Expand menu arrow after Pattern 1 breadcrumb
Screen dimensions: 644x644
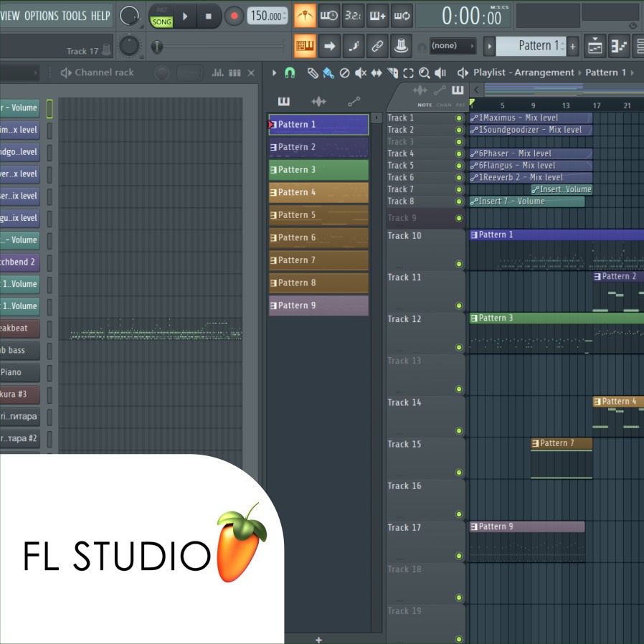point(633,72)
